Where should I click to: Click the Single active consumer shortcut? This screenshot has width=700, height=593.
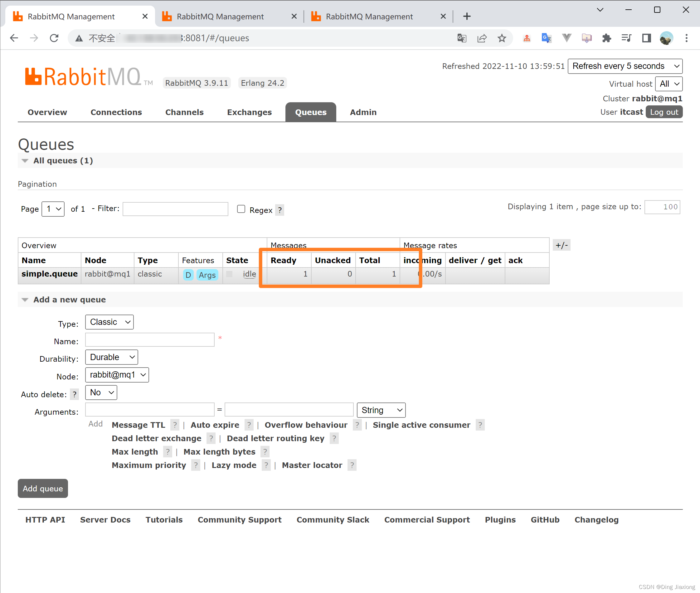click(x=421, y=425)
